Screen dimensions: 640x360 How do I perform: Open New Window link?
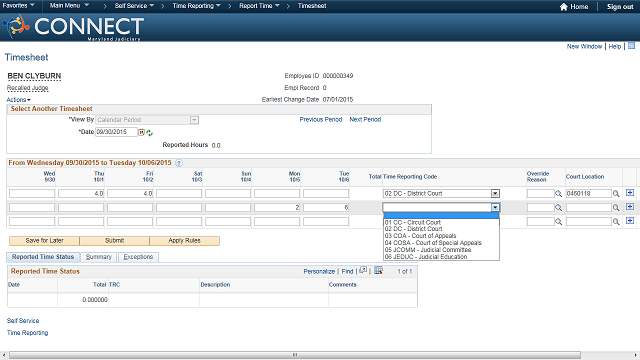[x=584, y=47]
